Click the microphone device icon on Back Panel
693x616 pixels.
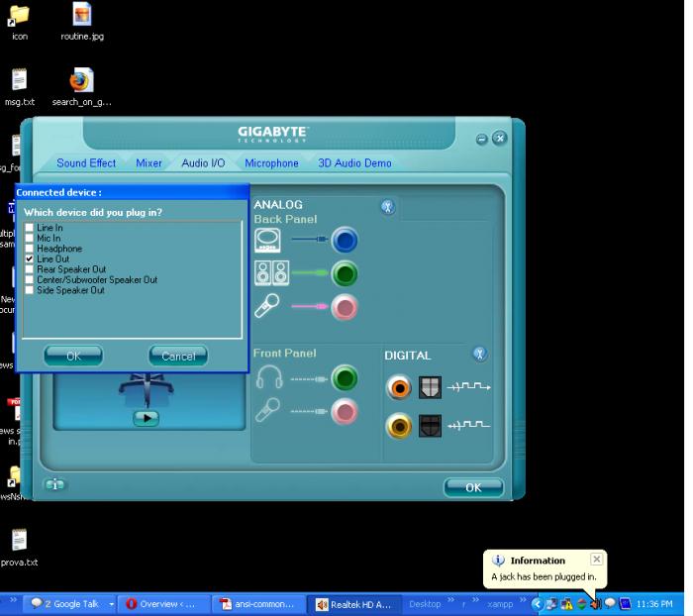[x=267, y=306]
